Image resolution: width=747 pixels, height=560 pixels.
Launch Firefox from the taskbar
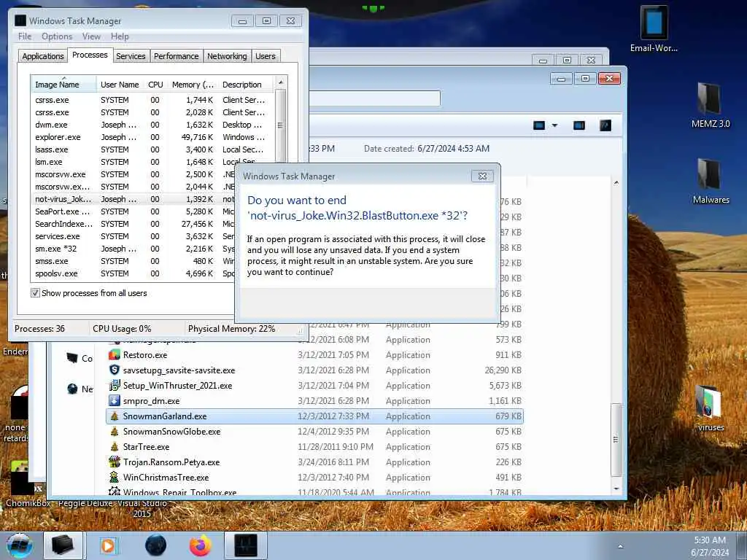201,545
